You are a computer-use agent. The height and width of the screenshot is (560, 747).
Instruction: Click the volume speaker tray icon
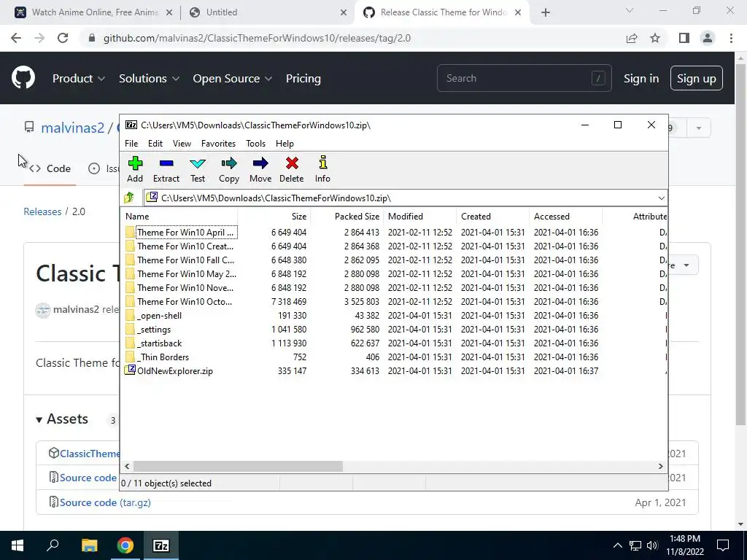[x=652, y=545]
